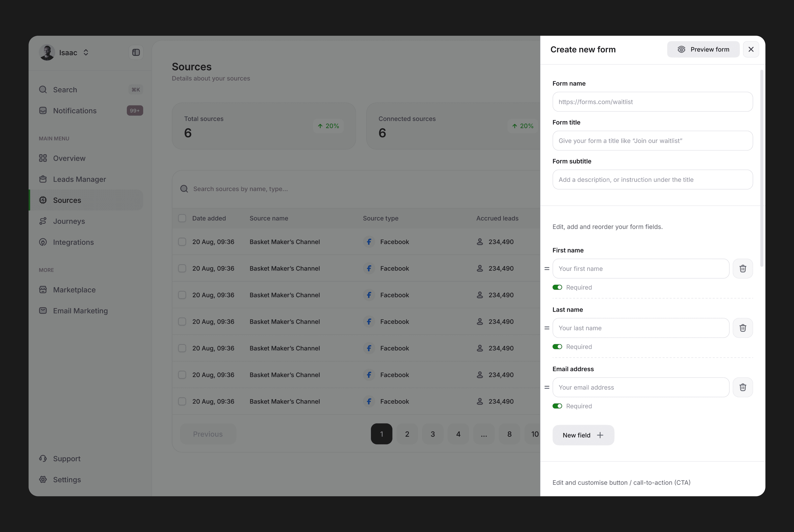The width and height of the screenshot is (794, 532).
Task: Toggle Required for Last name
Action: point(557,347)
